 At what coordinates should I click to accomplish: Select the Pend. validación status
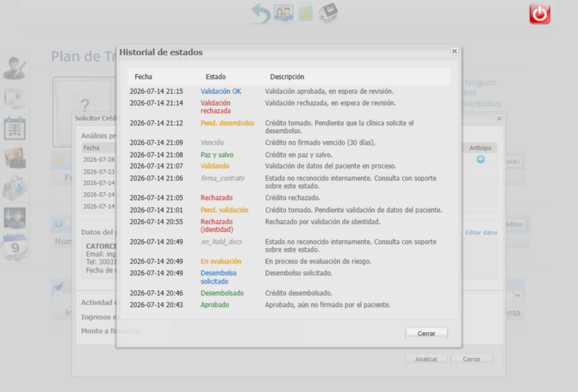tap(224, 210)
